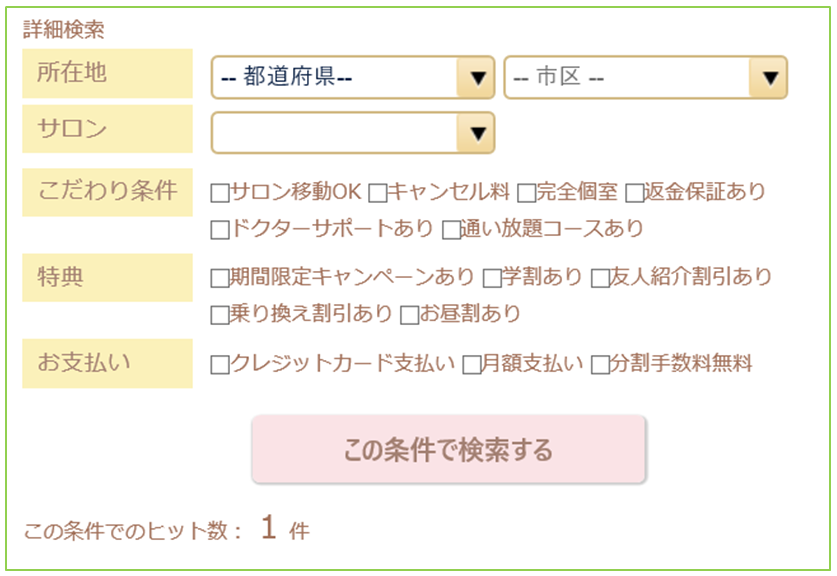Viewport: 837px width, 576px height.
Task: Click the 都道府県 dropdown arrow icon
Action: [x=477, y=78]
